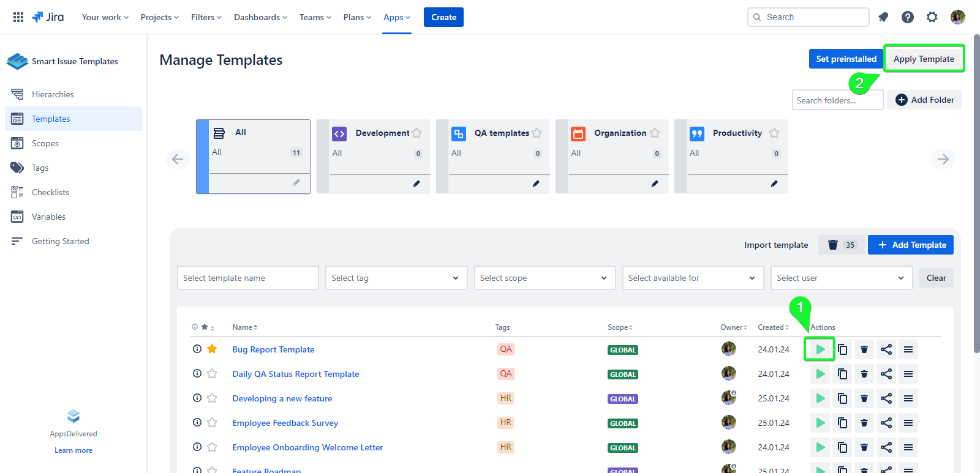
Task: Mark the QA templates folder as favorite
Action: coord(537,133)
